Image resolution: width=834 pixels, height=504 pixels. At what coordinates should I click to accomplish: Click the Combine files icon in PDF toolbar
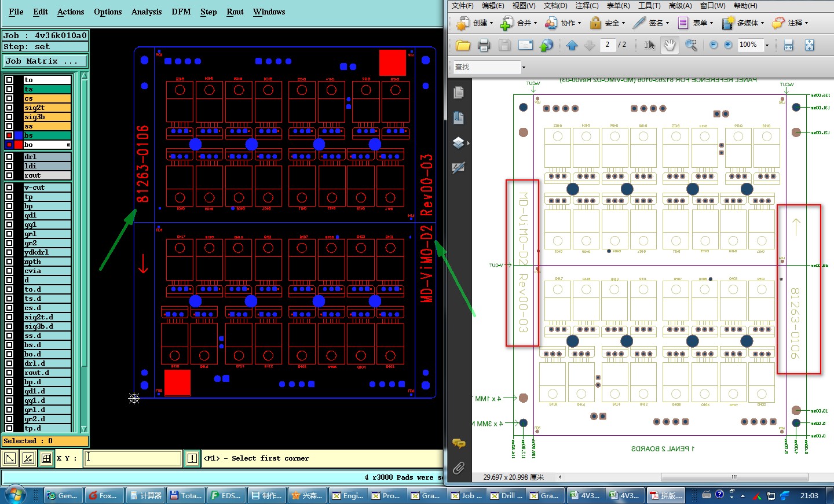pyautogui.click(x=507, y=23)
